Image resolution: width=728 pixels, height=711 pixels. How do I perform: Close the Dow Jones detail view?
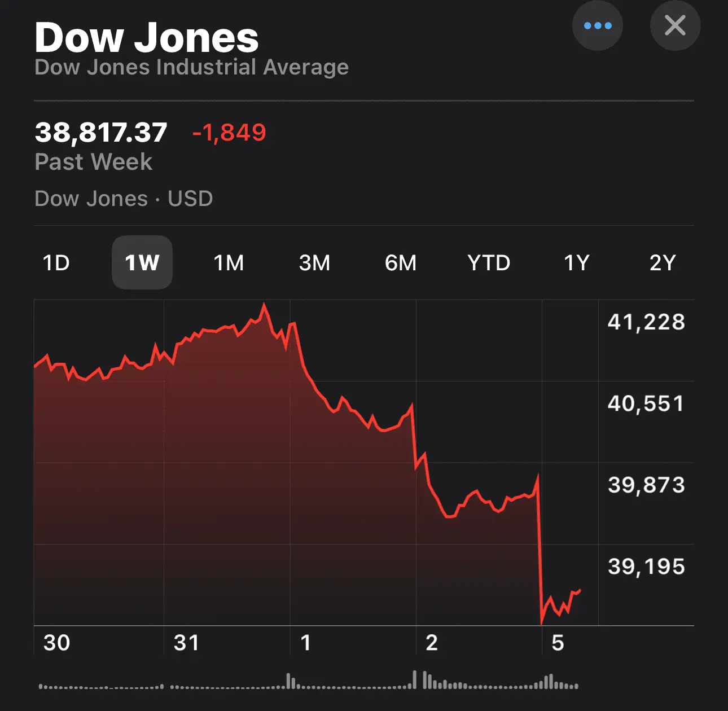coord(675,26)
